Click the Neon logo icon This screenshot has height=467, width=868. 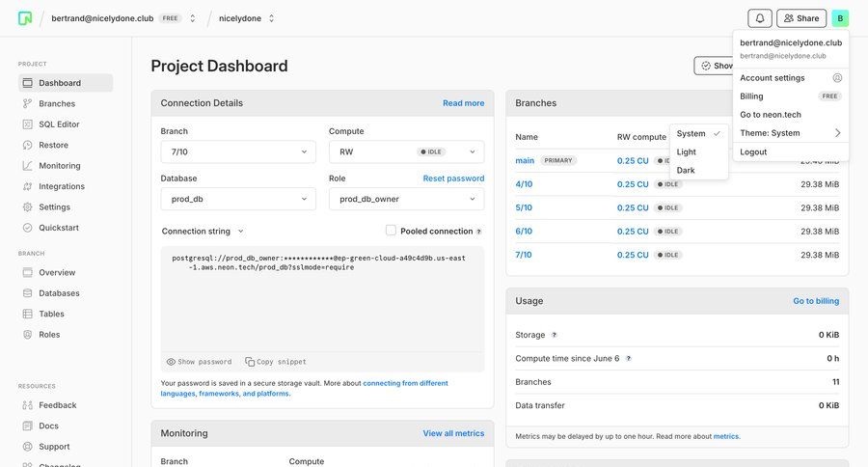coord(25,18)
